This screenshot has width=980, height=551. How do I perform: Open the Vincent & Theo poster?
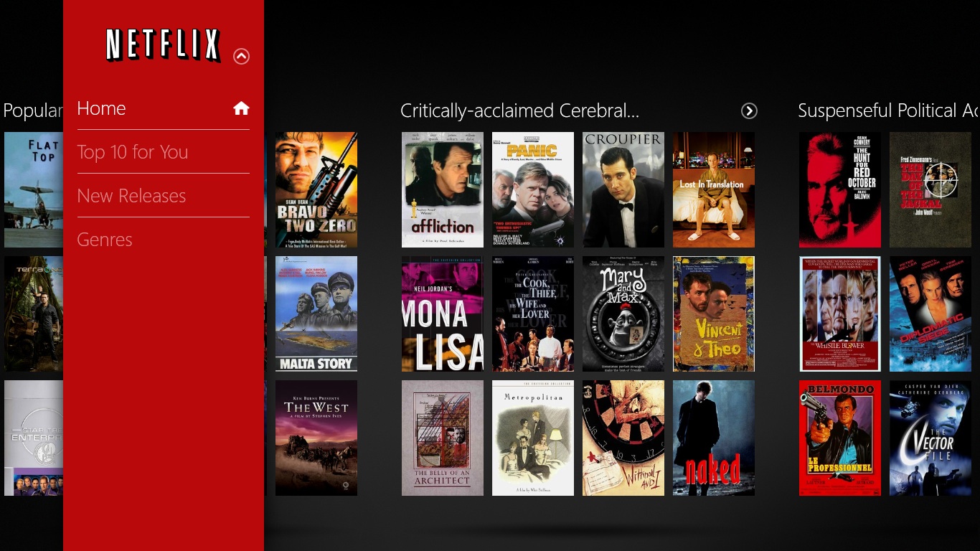[x=714, y=314]
